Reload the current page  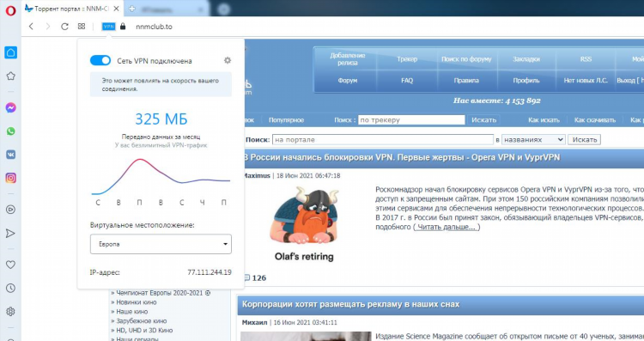click(64, 27)
